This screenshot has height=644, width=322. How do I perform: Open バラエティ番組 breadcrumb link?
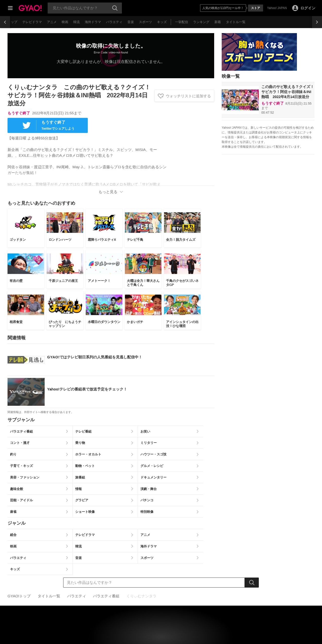coord(106,596)
